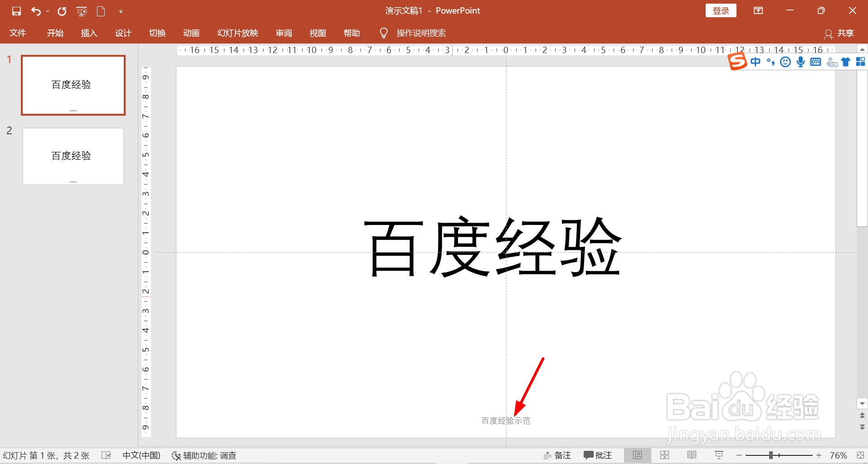Click Sogou microphone voice input icon
868x464 pixels.
[801, 62]
